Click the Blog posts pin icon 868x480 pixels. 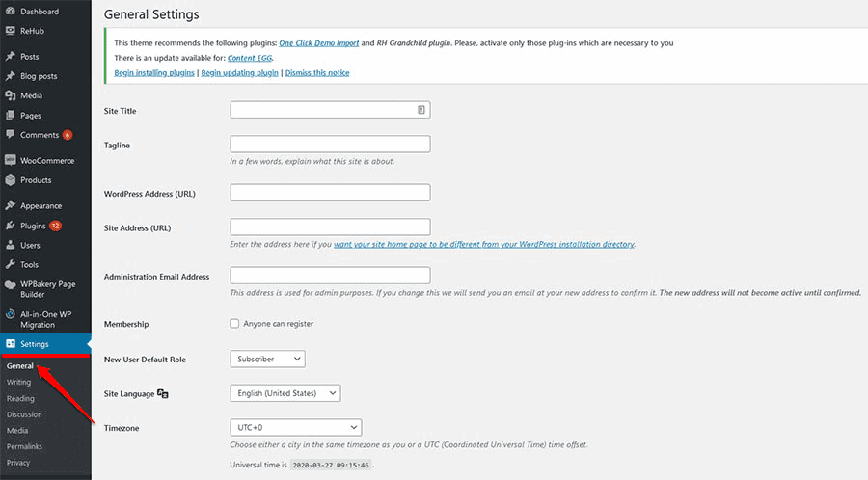(11, 76)
